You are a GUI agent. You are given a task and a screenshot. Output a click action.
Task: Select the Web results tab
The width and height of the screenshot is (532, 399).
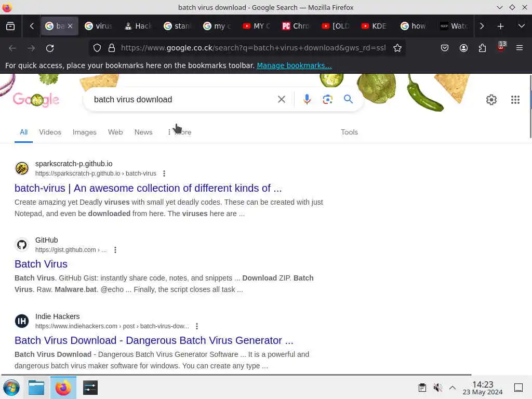point(115,132)
